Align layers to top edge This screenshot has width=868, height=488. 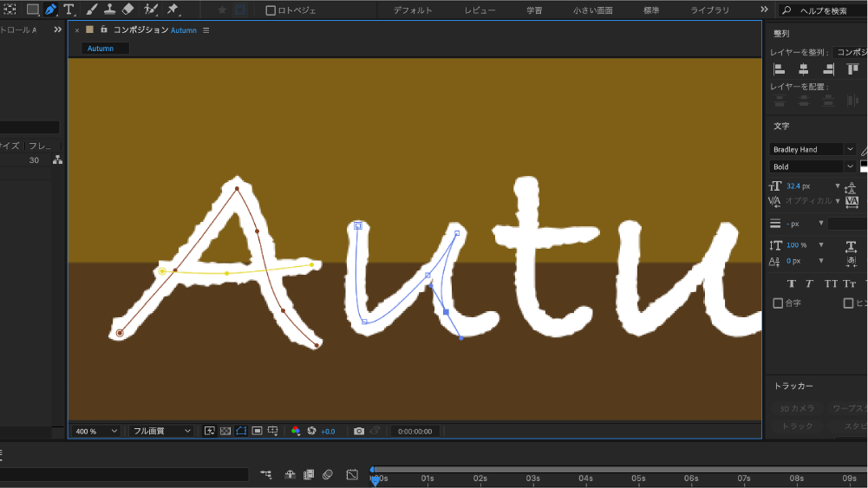852,69
